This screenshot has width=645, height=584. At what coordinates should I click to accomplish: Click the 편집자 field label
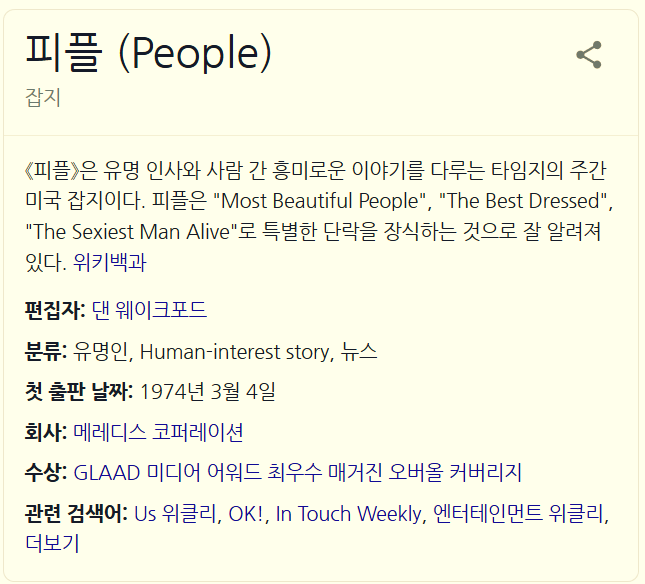pos(55,310)
